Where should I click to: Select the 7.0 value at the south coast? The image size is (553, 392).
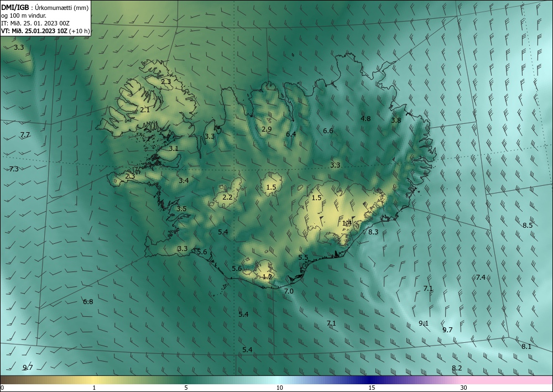click(289, 291)
